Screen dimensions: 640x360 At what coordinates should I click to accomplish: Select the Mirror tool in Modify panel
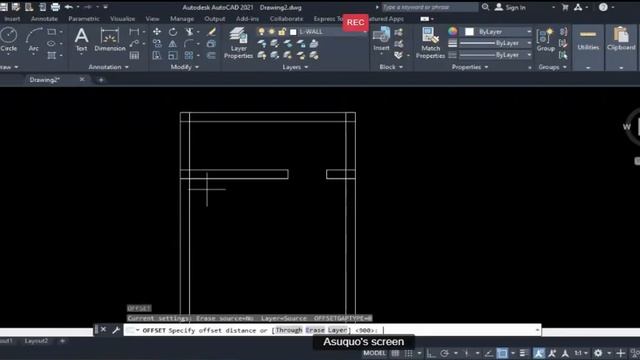coord(173,43)
